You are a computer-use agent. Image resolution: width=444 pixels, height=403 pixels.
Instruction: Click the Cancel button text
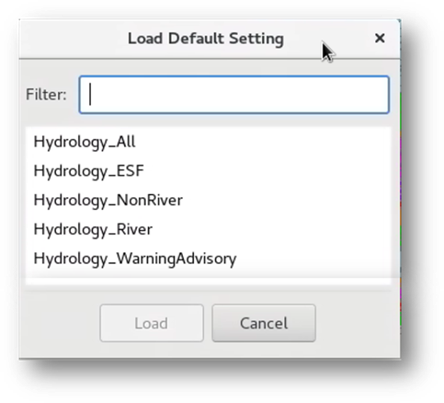(x=264, y=323)
